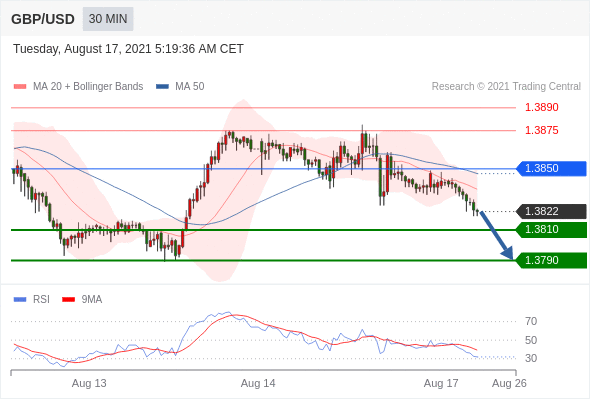Image resolution: width=590 pixels, height=400 pixels.
Task: Click the MA 20 + Bollinger Bands legend swatch
Action: click(x=20, y=87)
